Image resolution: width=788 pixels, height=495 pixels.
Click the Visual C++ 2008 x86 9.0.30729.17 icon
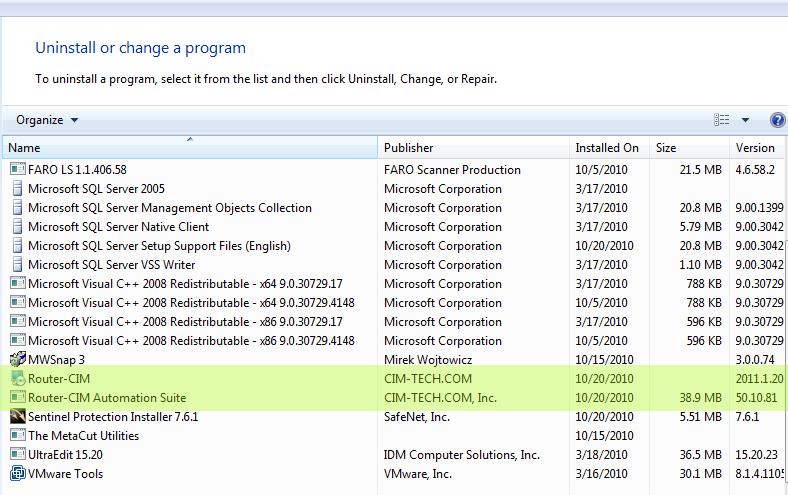pos(18,322)
